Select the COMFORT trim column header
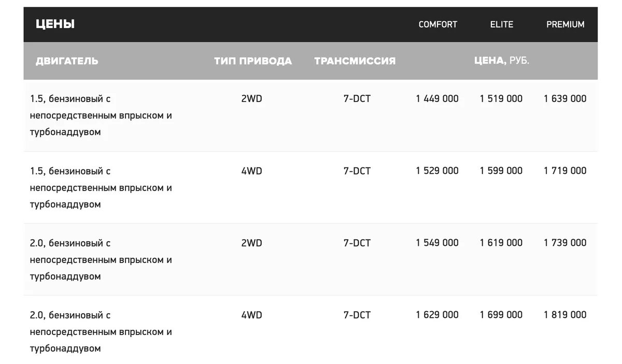622x364 pixels. click(438, 24)
